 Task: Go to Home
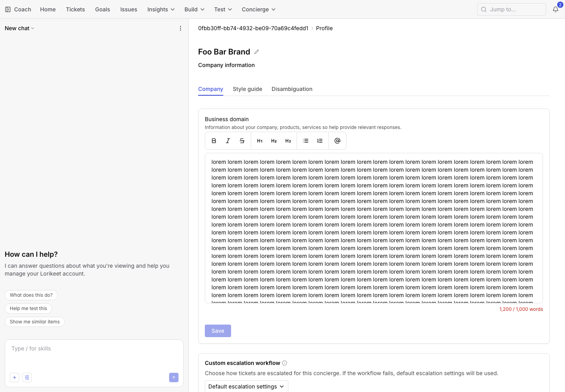48,9
